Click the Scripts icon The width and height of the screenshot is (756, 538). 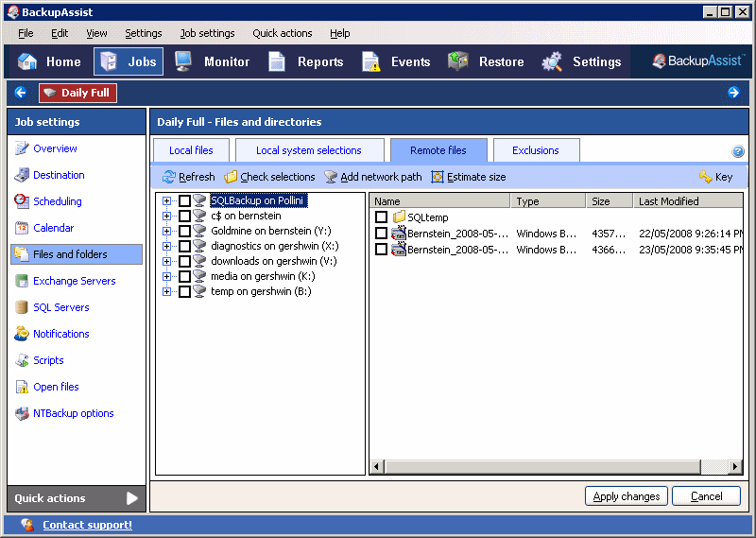tap(22, 360)
